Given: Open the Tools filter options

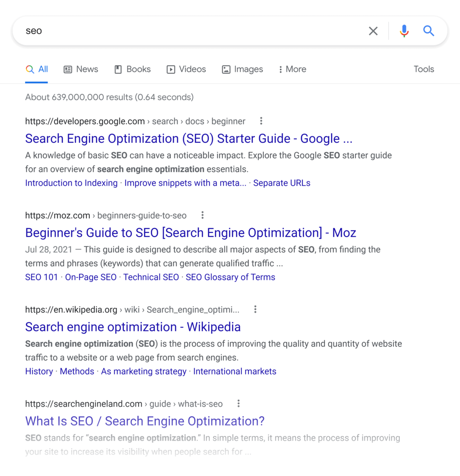Looking at the screenshot, I should (424, 69).
